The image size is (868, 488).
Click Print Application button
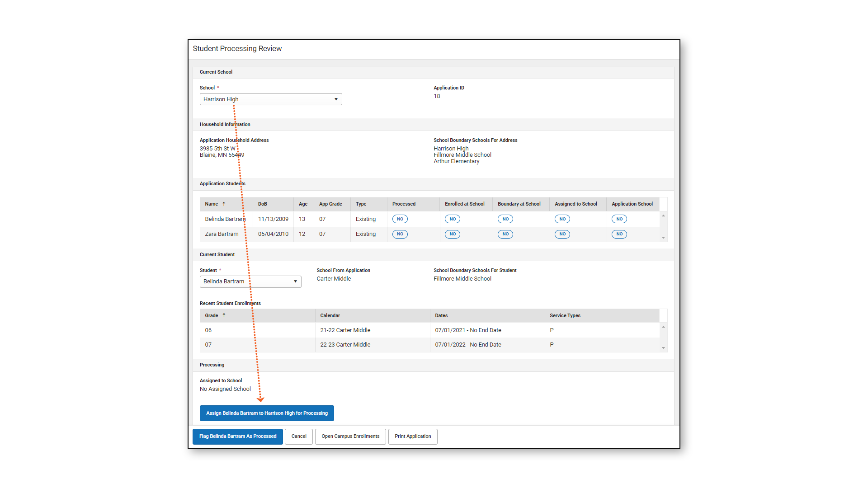tap(413, 436)
